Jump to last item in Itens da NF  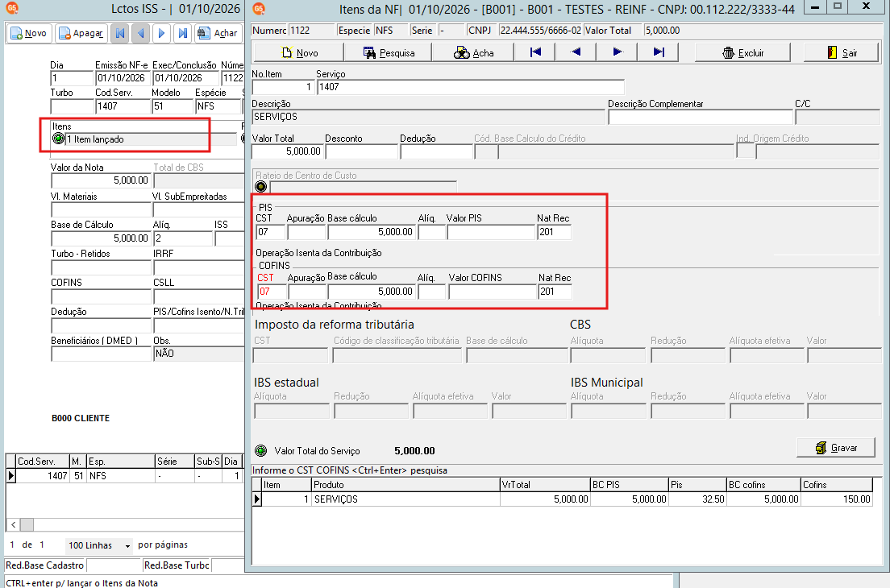point(659,52)
